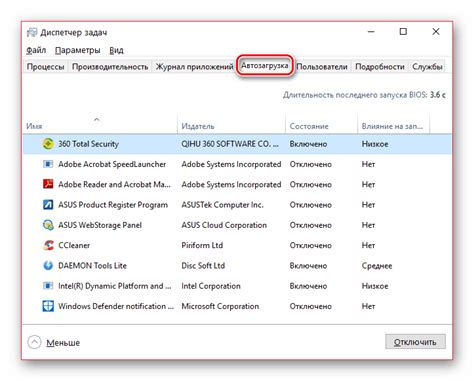Image resolution: width=474 pixels, height=381 pixels.
Task: Click the Adobe Acrobat SpeedLauncher icon
Action: pos(48,164)
